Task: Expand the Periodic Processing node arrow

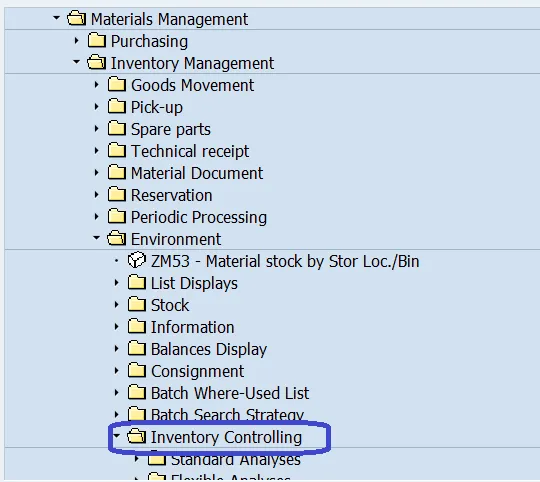Action: click(x=96, y=217)
